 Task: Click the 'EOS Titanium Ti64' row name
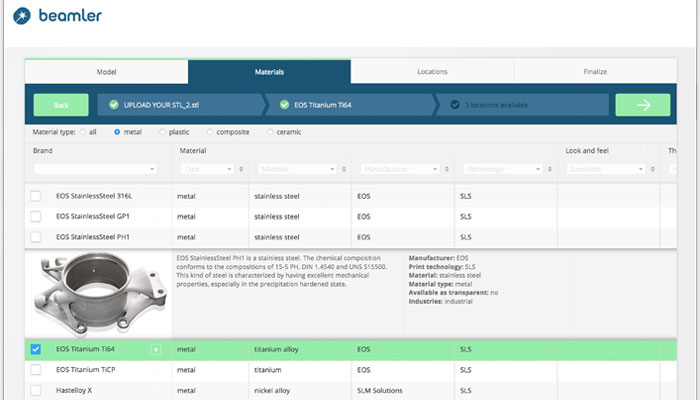tap(85, 349)
